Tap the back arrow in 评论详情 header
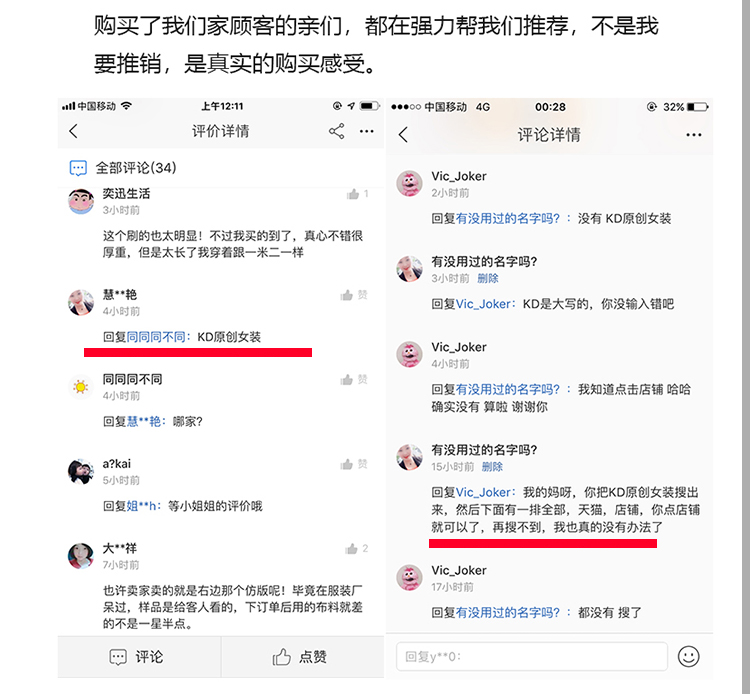Viewport: 750px width, 694px height. click(x=403, y=135)
